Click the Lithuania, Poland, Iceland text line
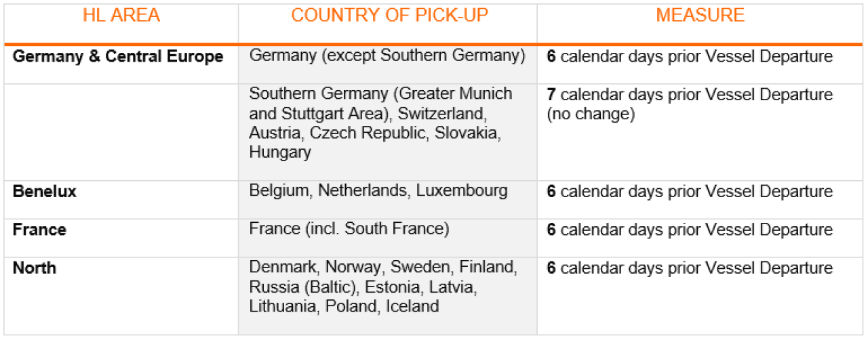Viewport: 868px width, 340px height. 344,306
